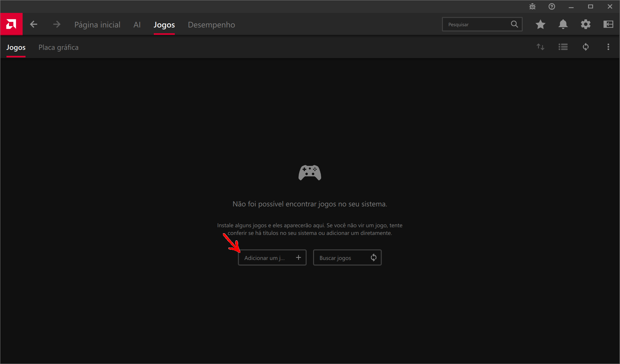Switch to list view icon
This screenshot has height=364, width=620.
click(x=563, y=47)
